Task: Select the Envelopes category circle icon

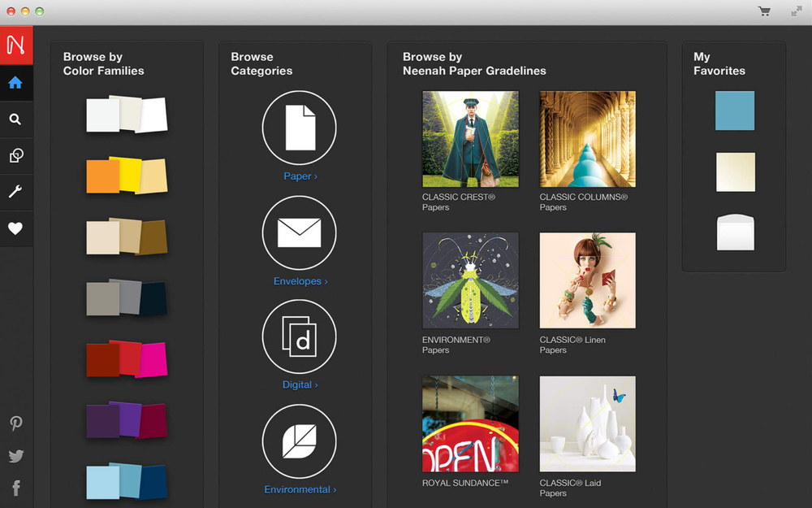Action: click(300, 232)
